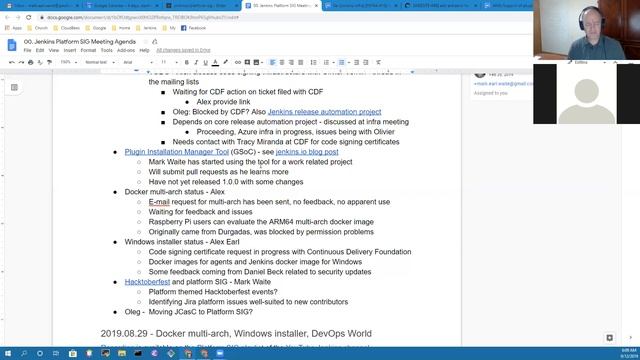Open numbered list style dropdown arrow
This screenshot has height=360, width=640.
click(333, 62)
